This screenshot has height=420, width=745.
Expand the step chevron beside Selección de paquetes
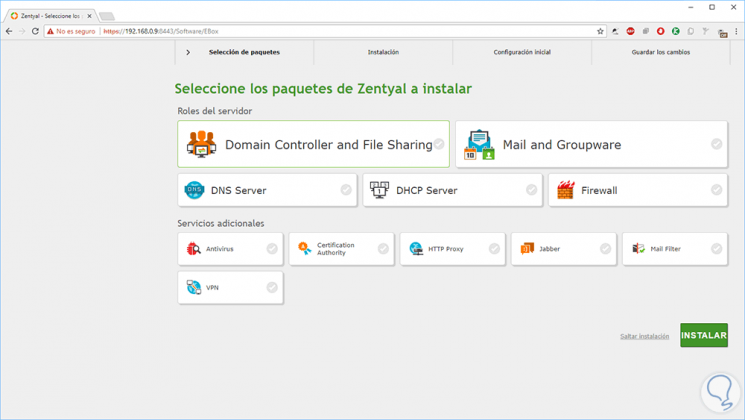pos(188,52)
